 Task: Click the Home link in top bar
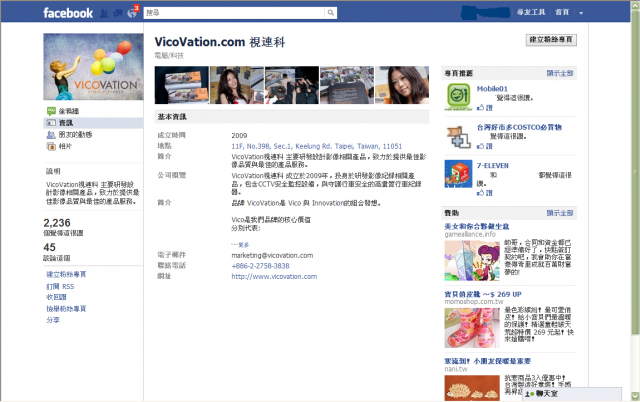tap(562, 12)
